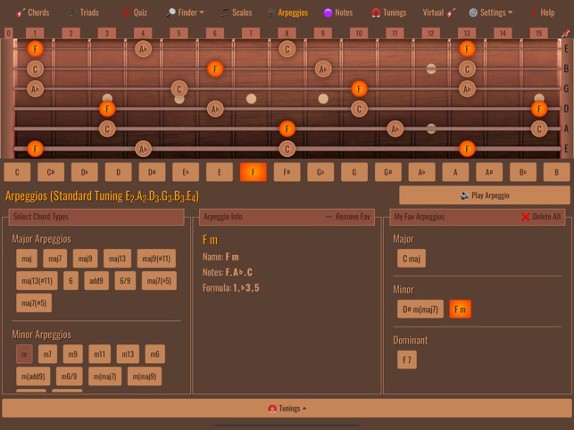Select root note C#

pyautogui.click(x=51, y=172)
